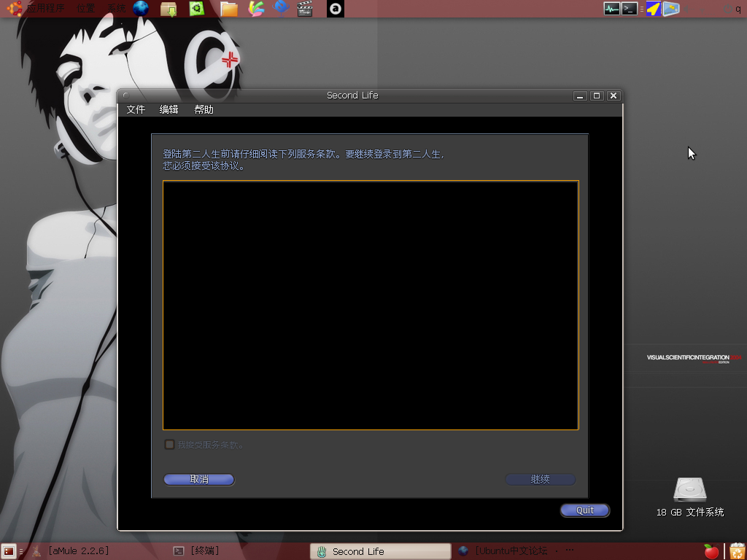This screenshot has width=747, height=560.
Task: Switch to aMule 2.2.6 in taskbar
Action: pos(71,551)
